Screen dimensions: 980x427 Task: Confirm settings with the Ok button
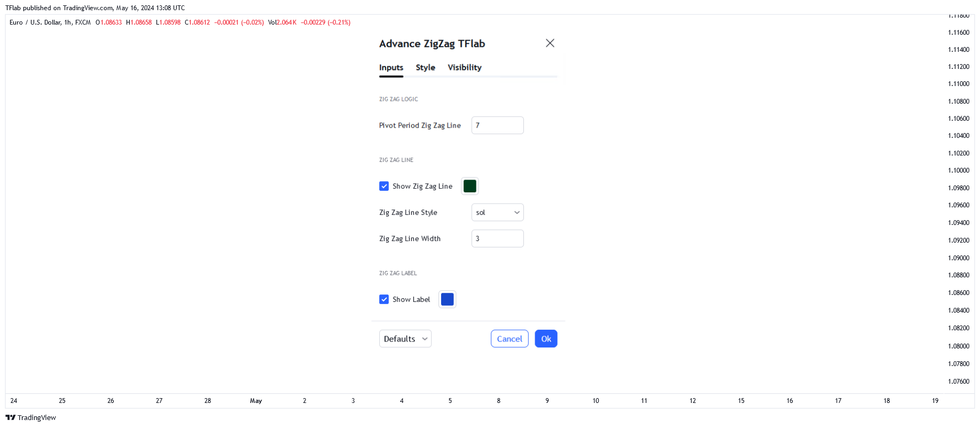click(546, 339)
